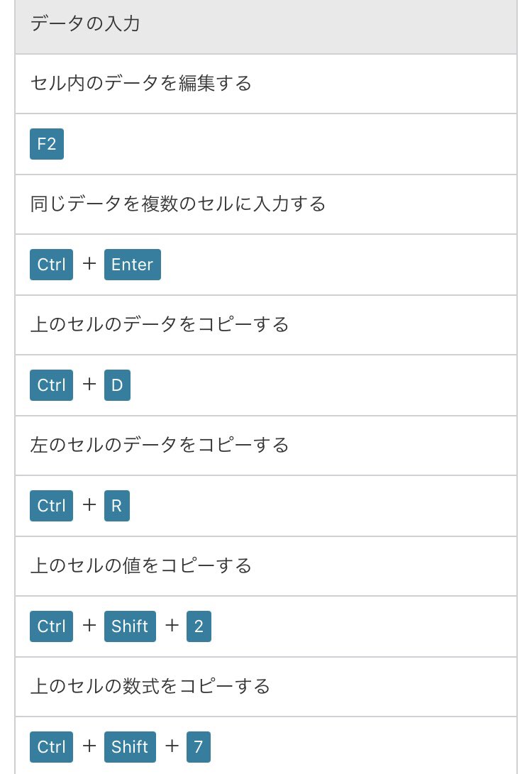532x774 pixels.
Task: Select row 上のセルのデータをコピーする
Action: pyautogui.click(x=266, y=325)
